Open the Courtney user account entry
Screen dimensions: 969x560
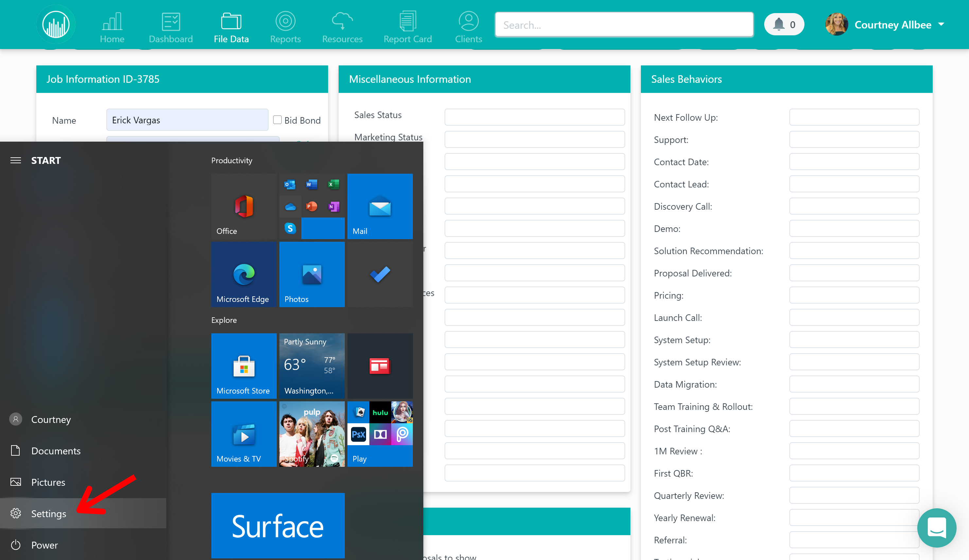83,419
